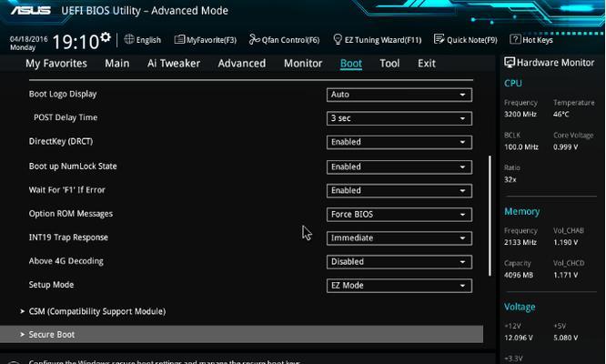Screen dimensions: 606x364
Task: Open MyFavorite(F3) text button
Action: pos(211,40)
